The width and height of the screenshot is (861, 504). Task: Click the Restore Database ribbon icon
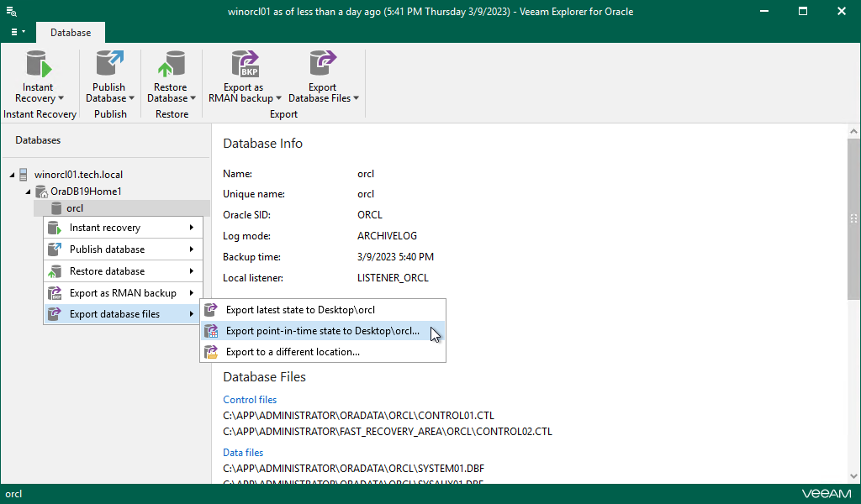pyautogui.click(x=171, y=65)
